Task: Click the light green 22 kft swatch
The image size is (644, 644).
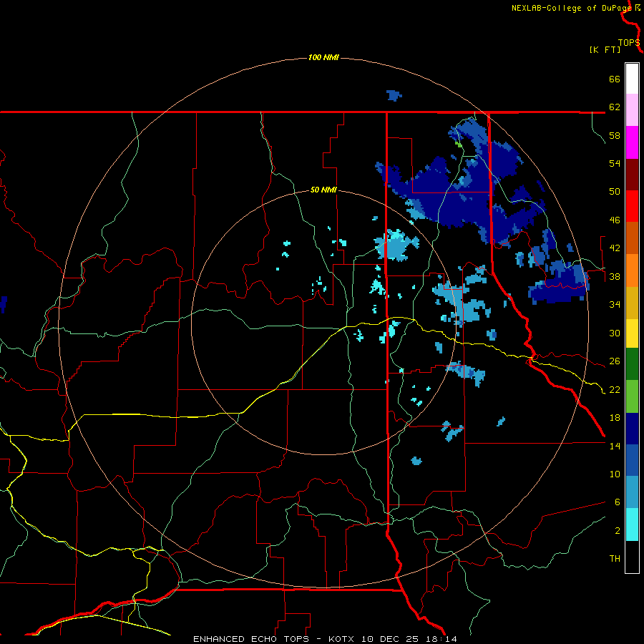Action: 632,396
